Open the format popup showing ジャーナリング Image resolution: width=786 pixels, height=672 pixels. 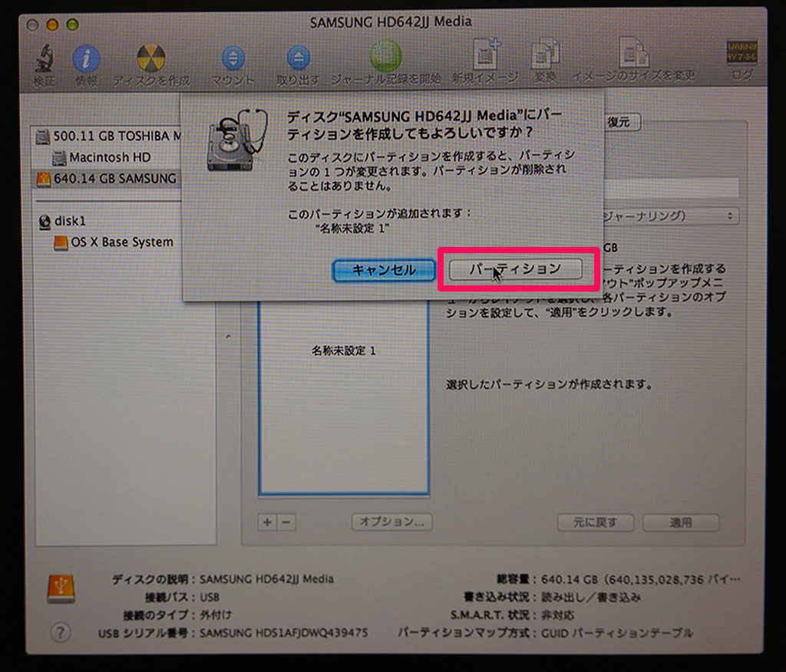669,216
